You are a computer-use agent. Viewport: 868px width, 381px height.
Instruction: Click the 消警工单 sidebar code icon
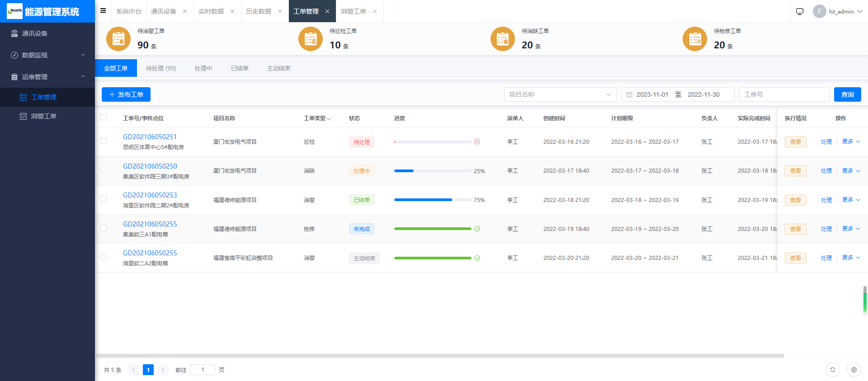tap(24, 116)
